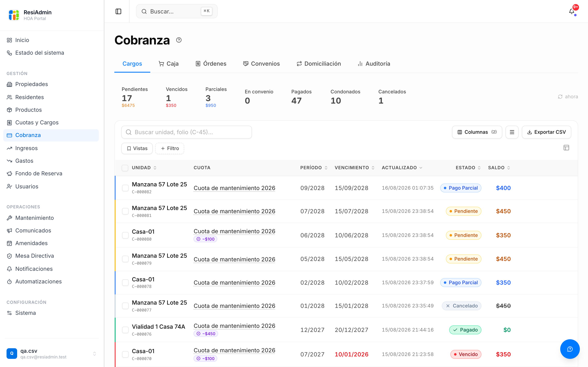588x367 pixels.
Task: Toggle the sidebar collapse icon
Action: click(x=118, y=11)
